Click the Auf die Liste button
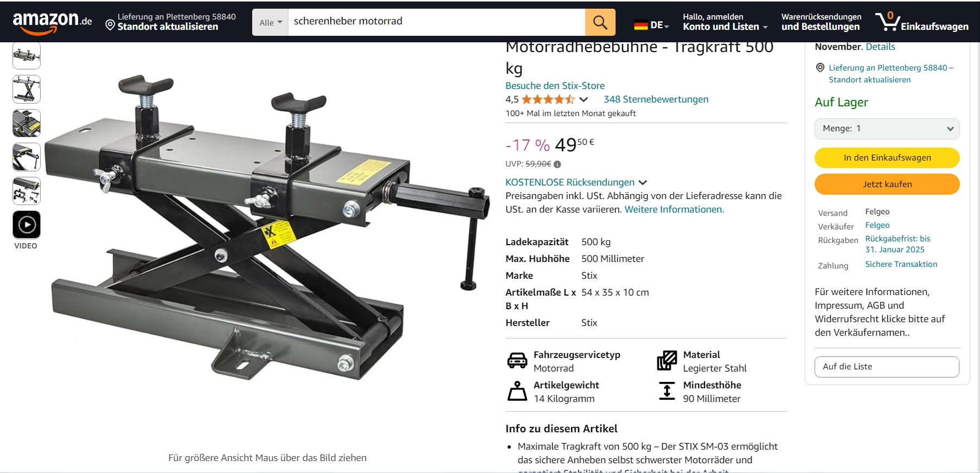This screenshot has width=980, height=473. pos(887,367)
